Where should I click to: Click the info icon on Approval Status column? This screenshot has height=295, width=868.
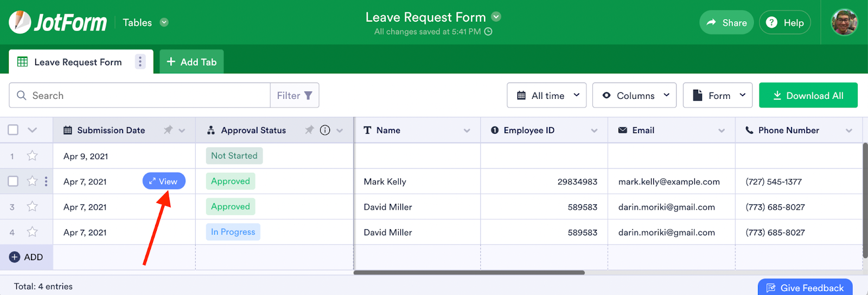[x=325, y=130]
